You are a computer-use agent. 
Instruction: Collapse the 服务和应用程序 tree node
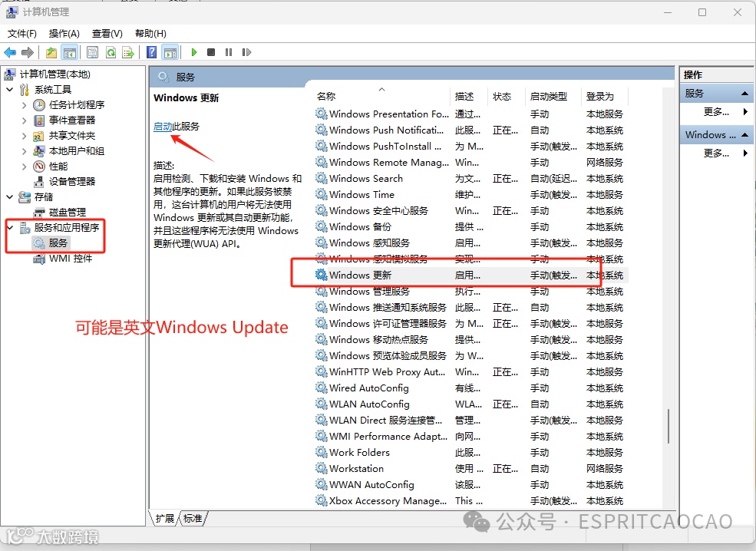point(10,227)
